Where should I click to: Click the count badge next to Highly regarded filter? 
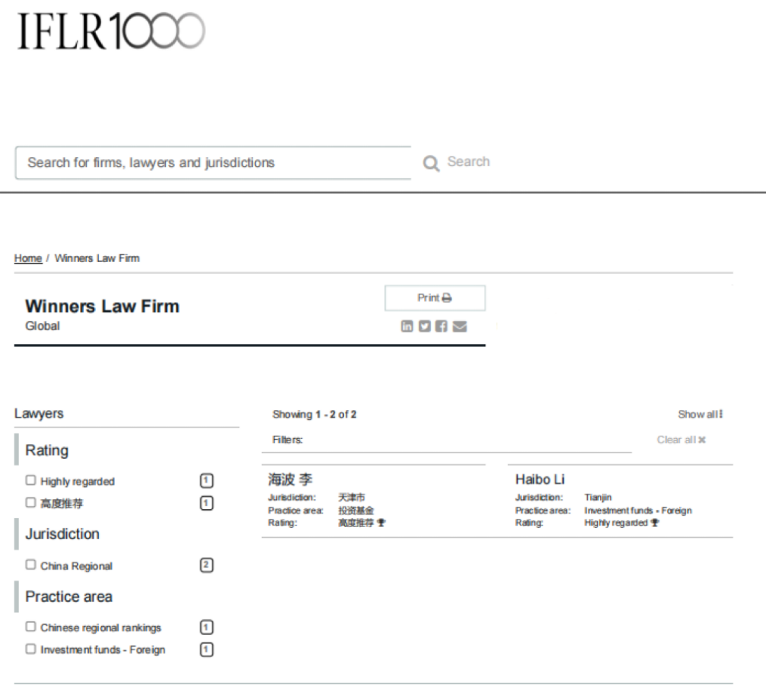click(x=207, y=480)
